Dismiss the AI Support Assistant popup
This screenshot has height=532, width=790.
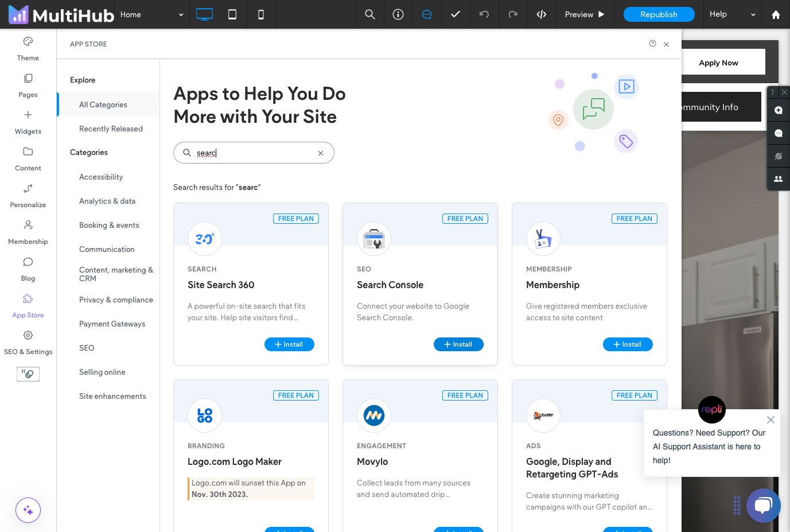tap(770, 420)
